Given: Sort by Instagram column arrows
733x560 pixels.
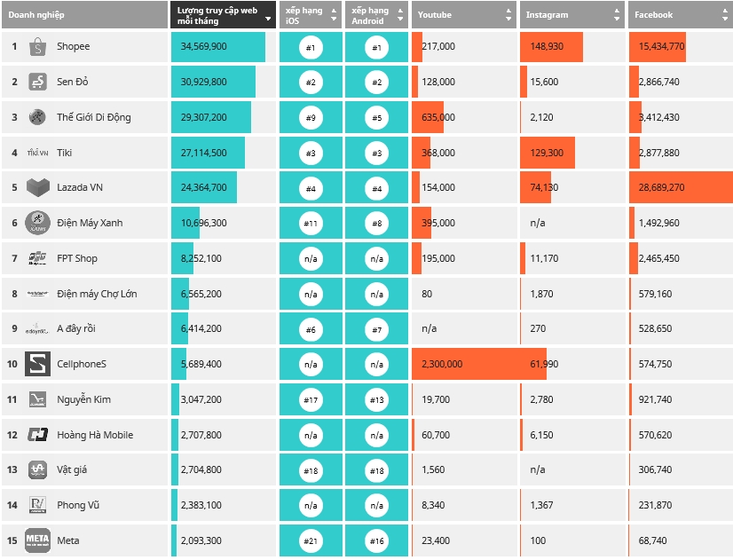Looking at the screenshot, I should coord(617,15).
